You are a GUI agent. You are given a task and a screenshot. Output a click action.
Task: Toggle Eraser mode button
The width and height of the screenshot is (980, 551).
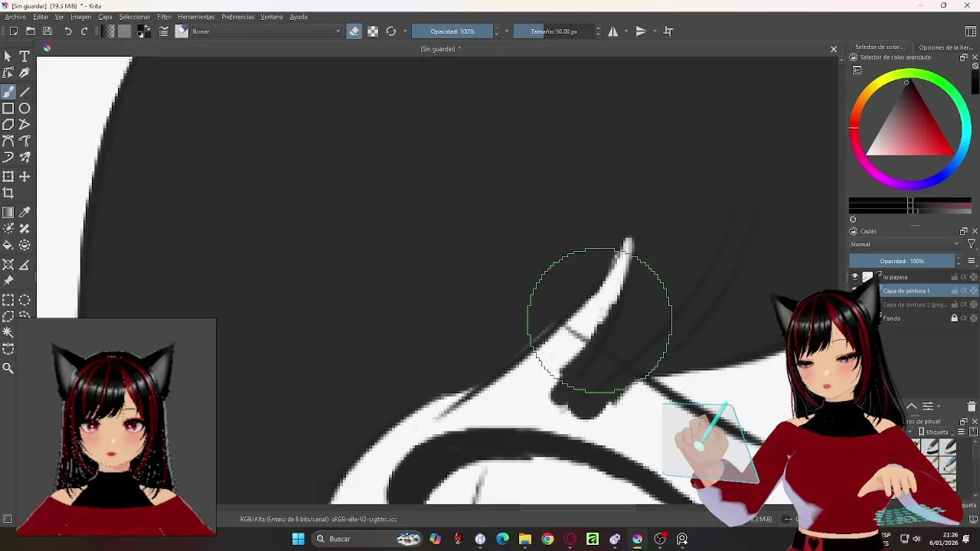[354, 31]
